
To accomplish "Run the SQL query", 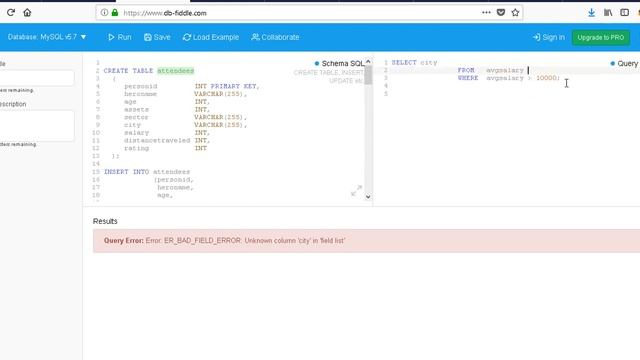I will [x=120, y=37].
